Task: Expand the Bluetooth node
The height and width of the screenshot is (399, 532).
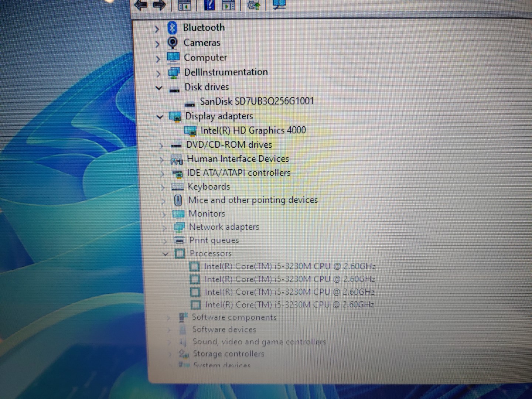Action: click(x=157, y=29)
